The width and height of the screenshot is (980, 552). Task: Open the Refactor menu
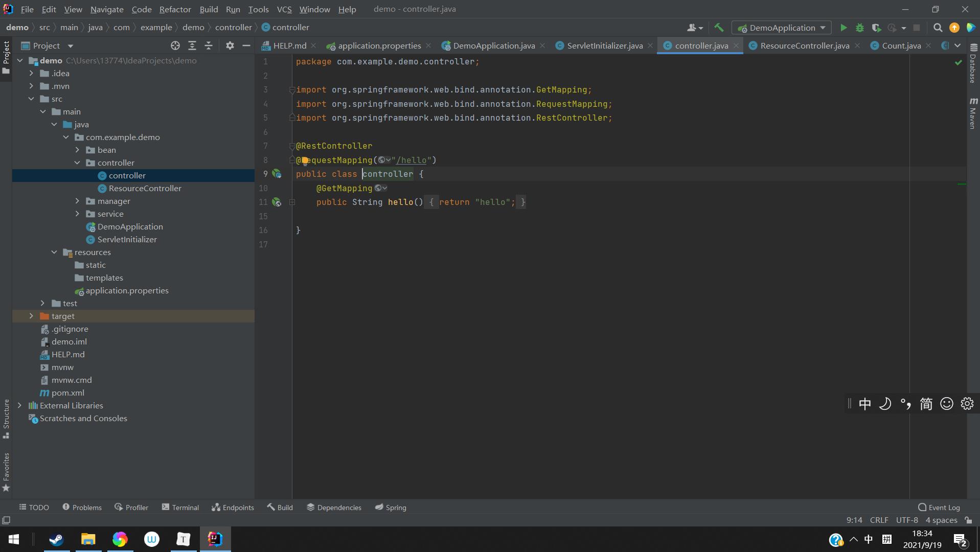click(x=175, y=9)
